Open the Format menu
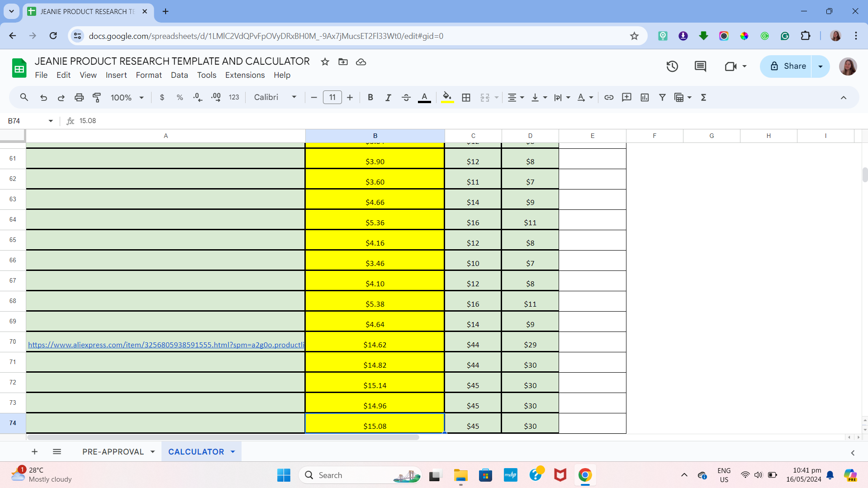 pyautogui.click(x=149, y=75)
